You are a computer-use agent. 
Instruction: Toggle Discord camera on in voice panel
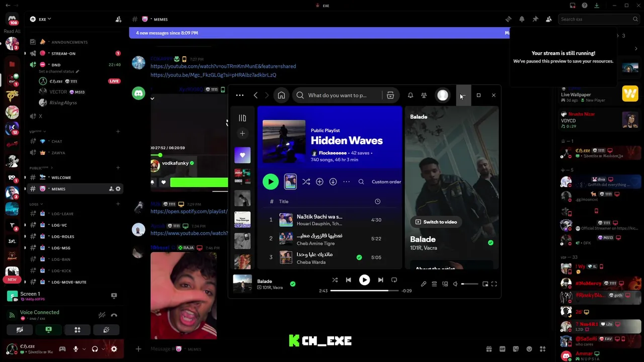[x=20, y=330]
